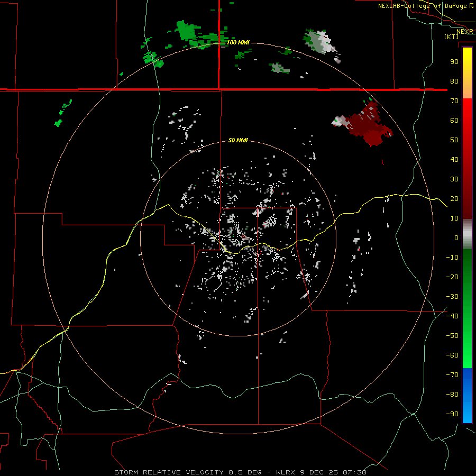476x476 pixels.
Task: Pick the blue bottom segment of color bar
Action: click(x=467, y=396)
